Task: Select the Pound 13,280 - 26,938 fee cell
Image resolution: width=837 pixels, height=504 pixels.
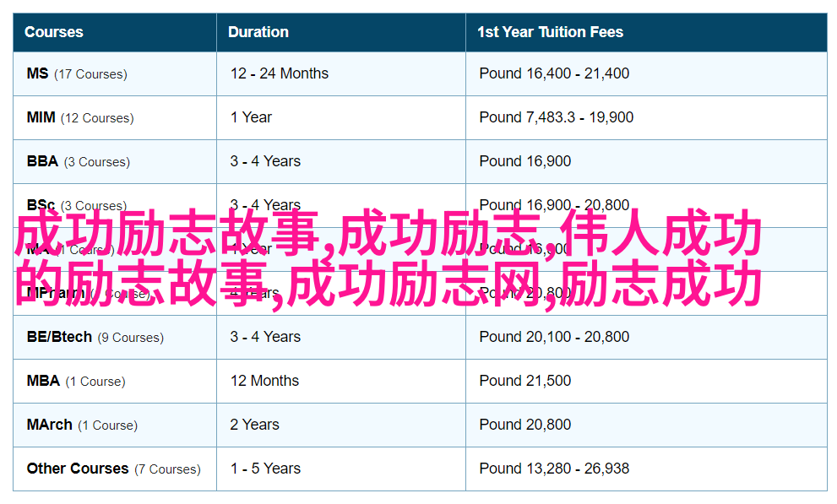Action: tap(554, 469)
